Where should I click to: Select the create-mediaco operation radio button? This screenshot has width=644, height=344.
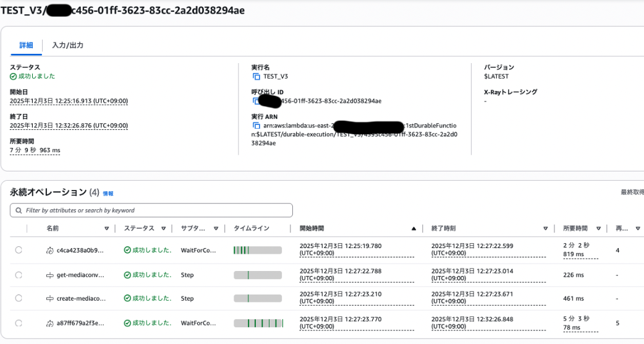(x=19, y=298)
